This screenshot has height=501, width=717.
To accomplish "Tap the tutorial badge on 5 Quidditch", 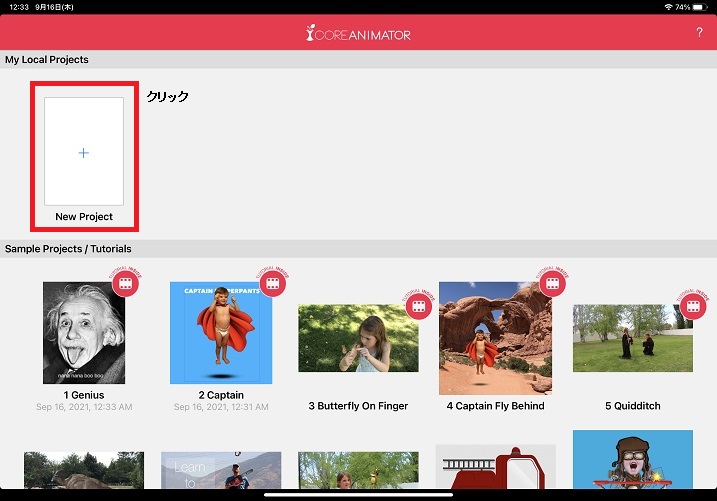I will tap(692, 307).
